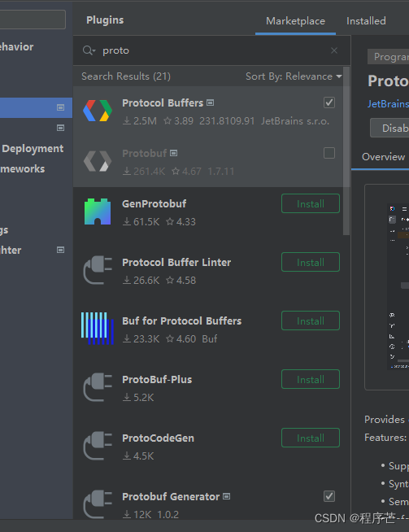
Task: Click the Protocol Buffer Linter plug icon
Action: coord(98,270)
